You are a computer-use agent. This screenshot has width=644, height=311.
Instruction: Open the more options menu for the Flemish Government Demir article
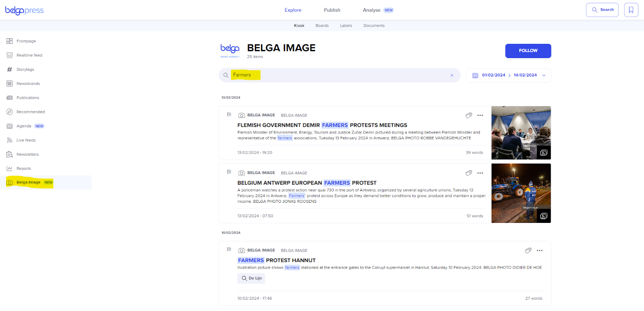click(x=480, y=115)
